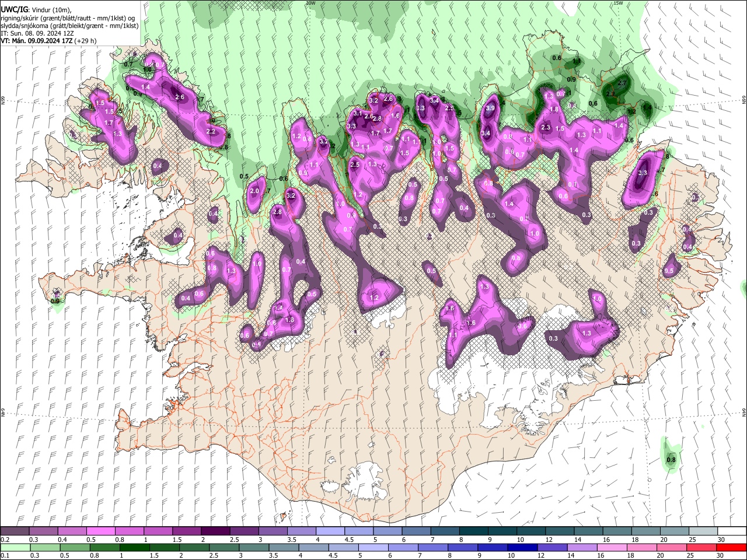The image size is (747, 560).
Task: Click the '15W' longitude label on top border
Action: click(618, 3)
